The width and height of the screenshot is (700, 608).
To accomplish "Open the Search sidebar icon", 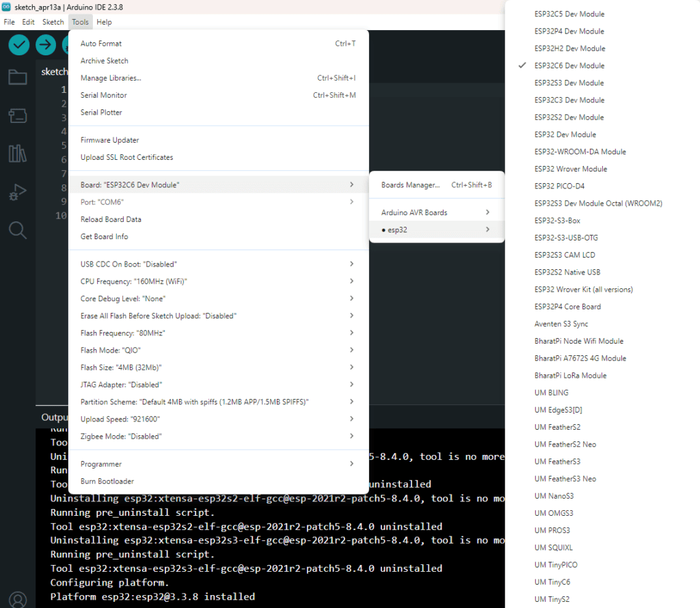I will tap(18, 230).
